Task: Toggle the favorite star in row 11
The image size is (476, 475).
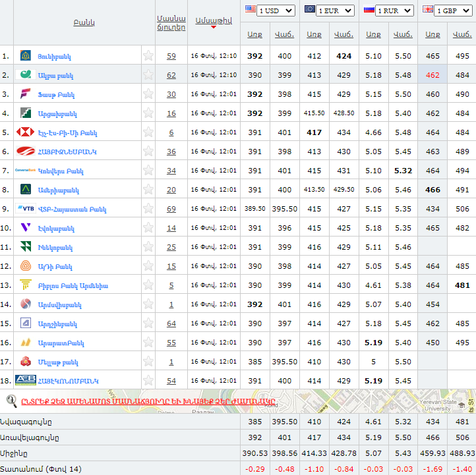Action: tap(148, 246)
